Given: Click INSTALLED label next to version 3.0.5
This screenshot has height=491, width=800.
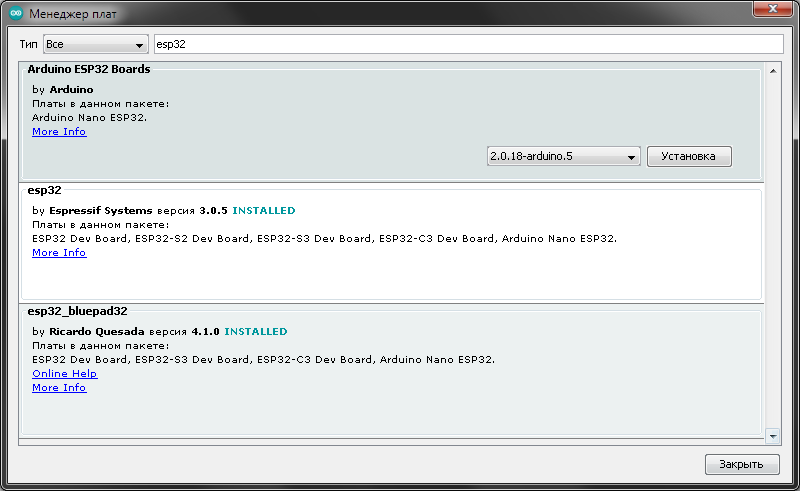Looking at the screenshot, I should [264, 211].
